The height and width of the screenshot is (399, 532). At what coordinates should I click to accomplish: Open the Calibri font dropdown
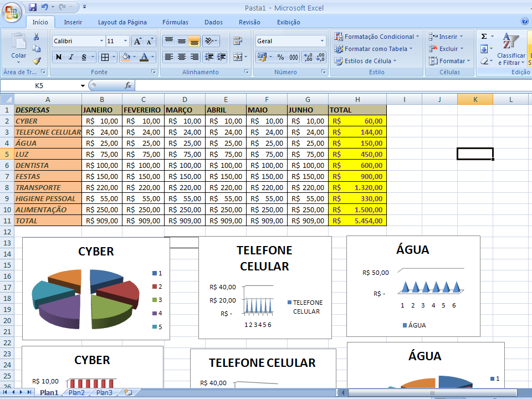pyautogui.click(x=102, y=40)
